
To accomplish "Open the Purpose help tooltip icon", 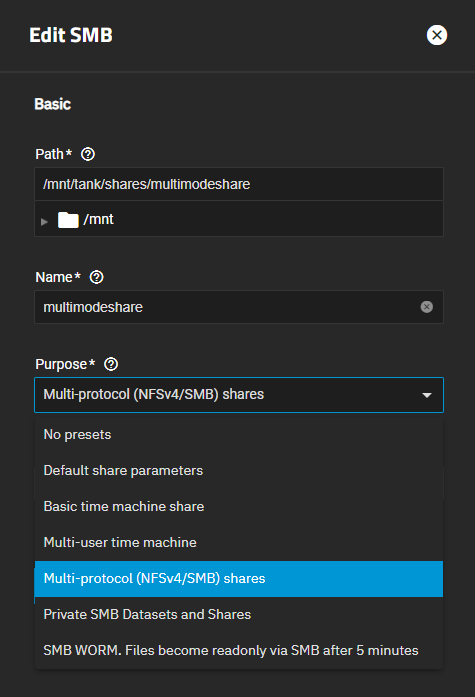I will (111, 365).
